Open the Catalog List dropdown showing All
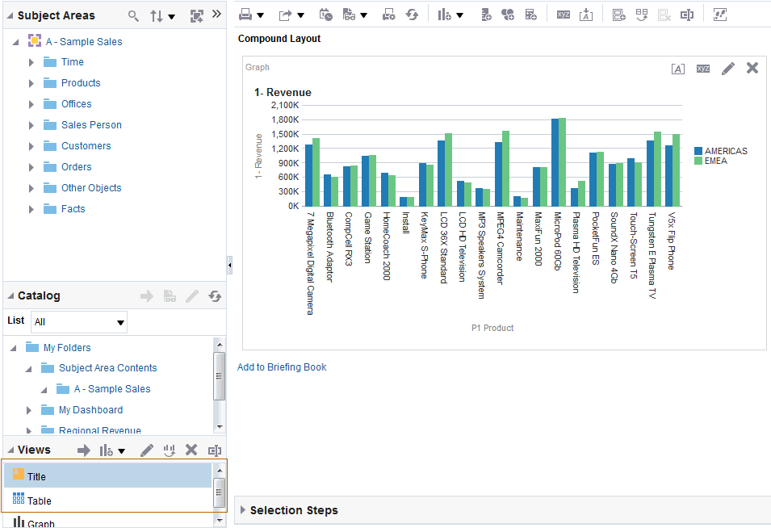 79,322
